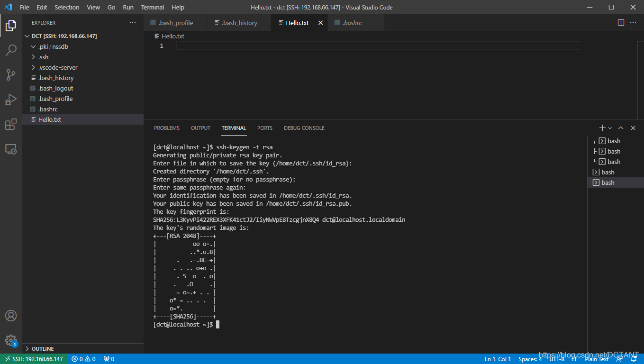This screenshot has width=644, height=364.
Task: Click the Hello.txt breadcrumb
Action: [x=169, y=36]
